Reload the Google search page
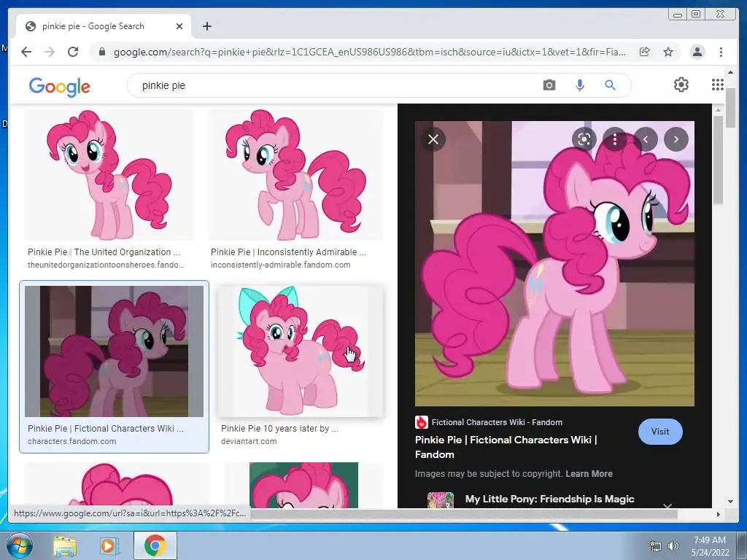The width and height of the screenshot is (747, 560). point(73,52)
